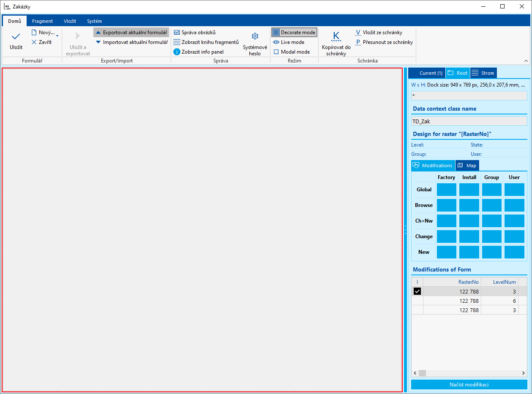Click Uložit a exportovat play icon

point(78,36)
